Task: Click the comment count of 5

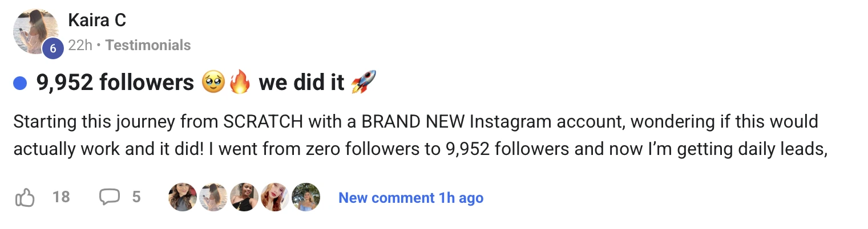Action: pos(136,197)
